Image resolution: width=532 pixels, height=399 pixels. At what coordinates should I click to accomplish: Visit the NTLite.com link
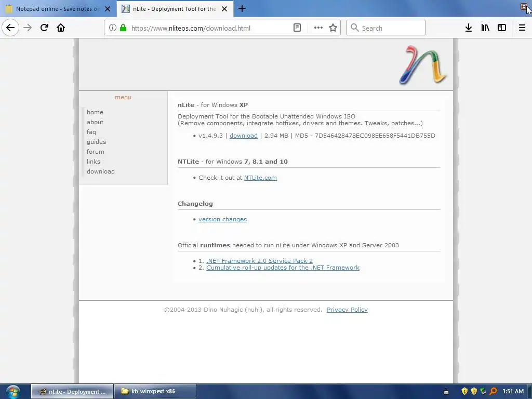[x=260, y=178]
